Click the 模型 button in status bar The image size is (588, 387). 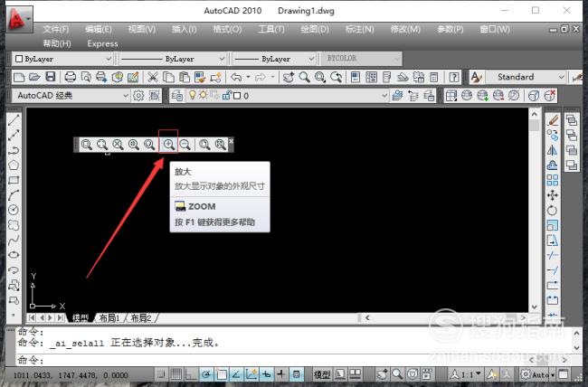(x=322, y=374)
